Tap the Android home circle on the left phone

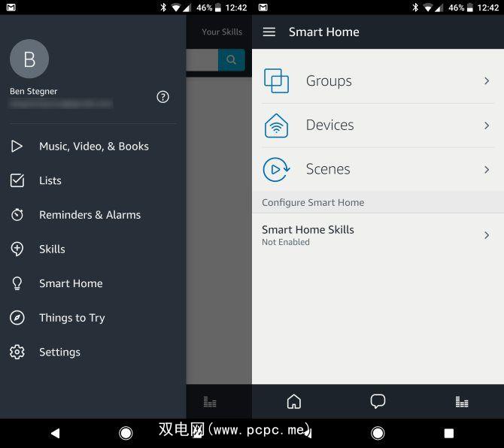point(126,433)
